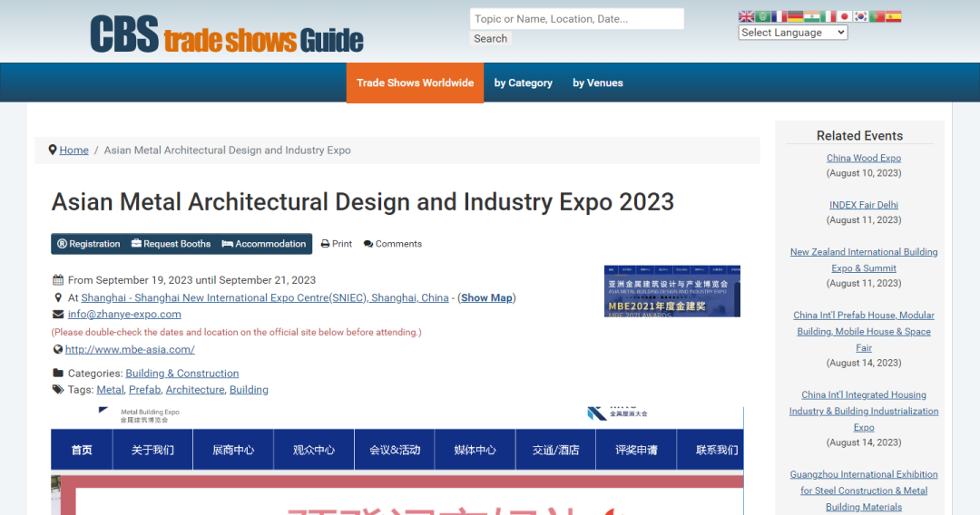Open 联系我们 menu item
Screen dimensions: 980x515
[x=710, y=450]
